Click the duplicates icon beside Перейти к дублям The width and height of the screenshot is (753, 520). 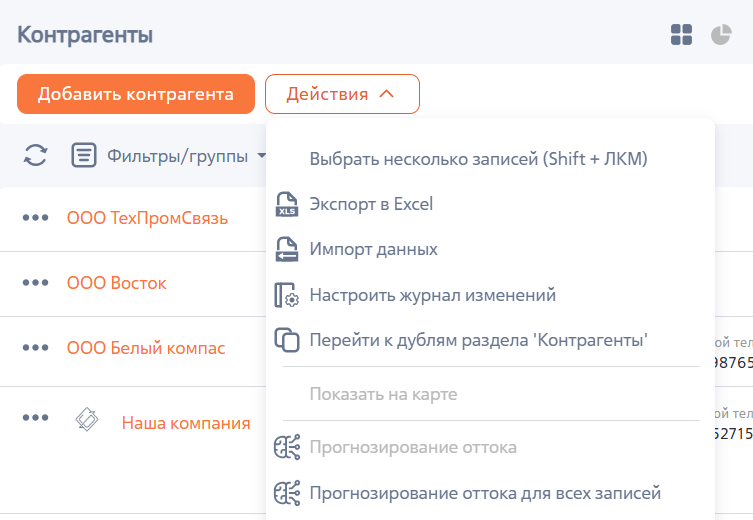[287, 340]
